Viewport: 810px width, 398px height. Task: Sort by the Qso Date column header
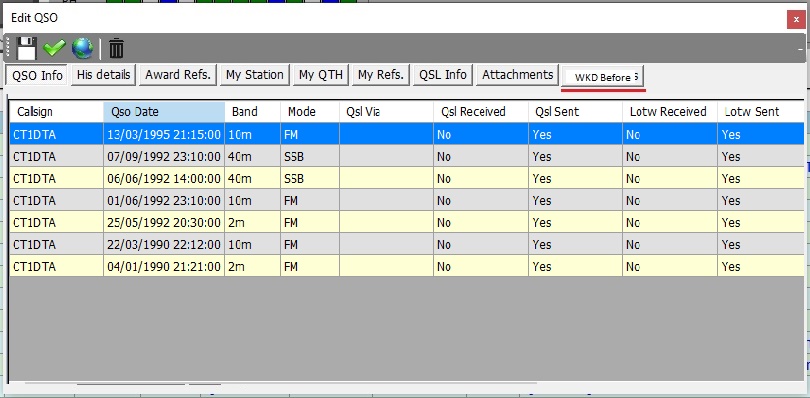coord(164,112)
